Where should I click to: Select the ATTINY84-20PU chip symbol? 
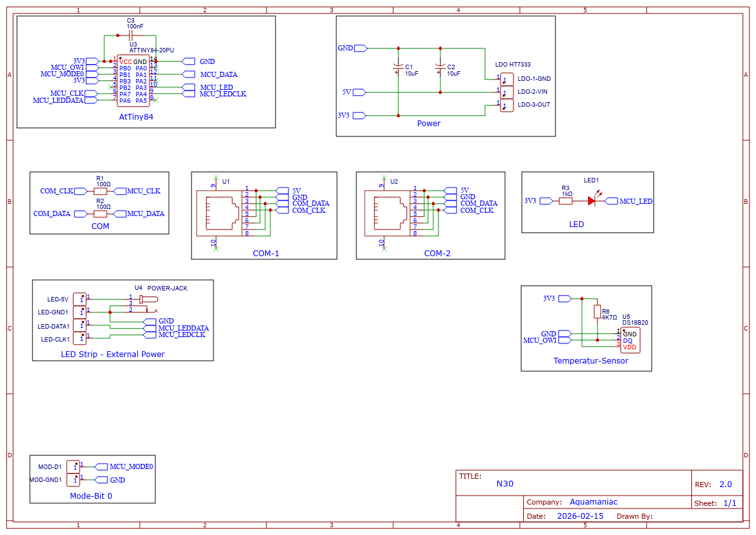click(x=133, y=81)
